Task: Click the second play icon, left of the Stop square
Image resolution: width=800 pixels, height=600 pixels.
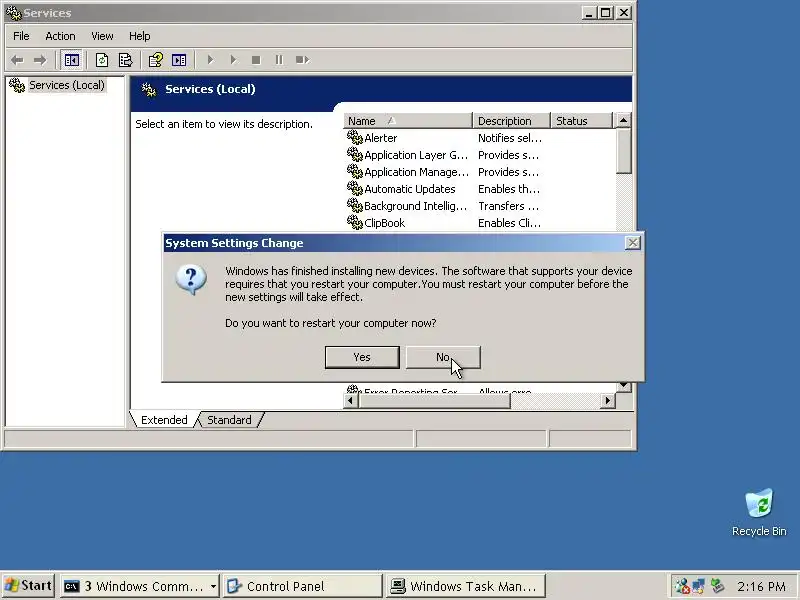Action: tap(233, 60)
